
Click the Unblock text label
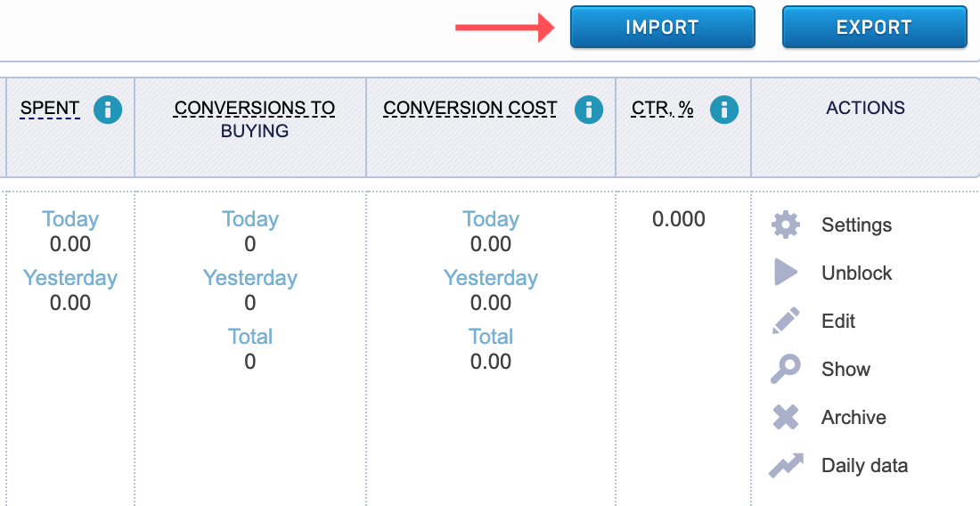(856, 273)
